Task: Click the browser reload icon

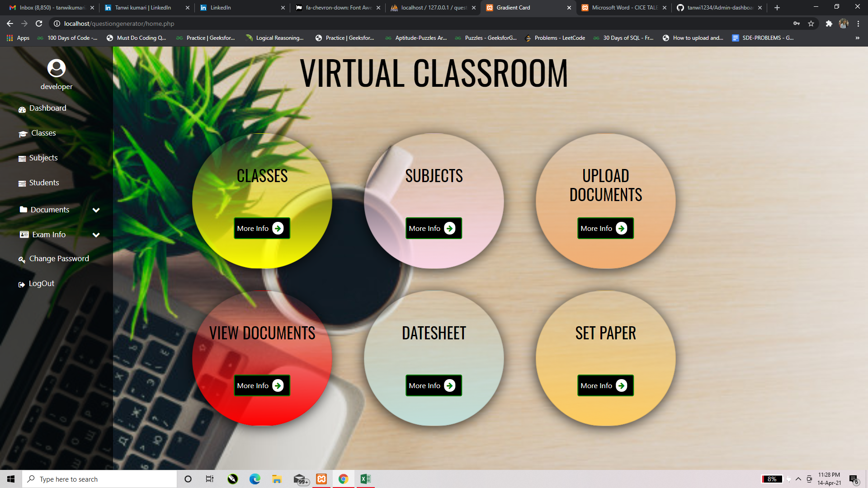Action: (x=39, y=23)
